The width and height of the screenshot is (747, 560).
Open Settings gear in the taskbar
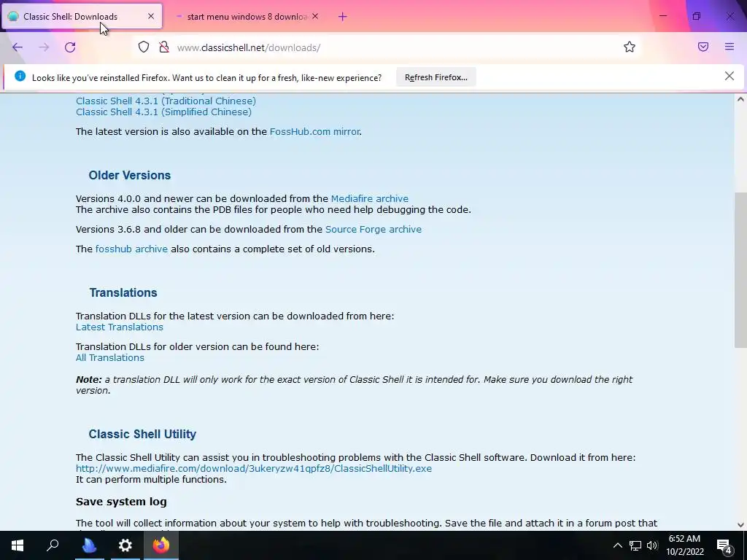125,545
